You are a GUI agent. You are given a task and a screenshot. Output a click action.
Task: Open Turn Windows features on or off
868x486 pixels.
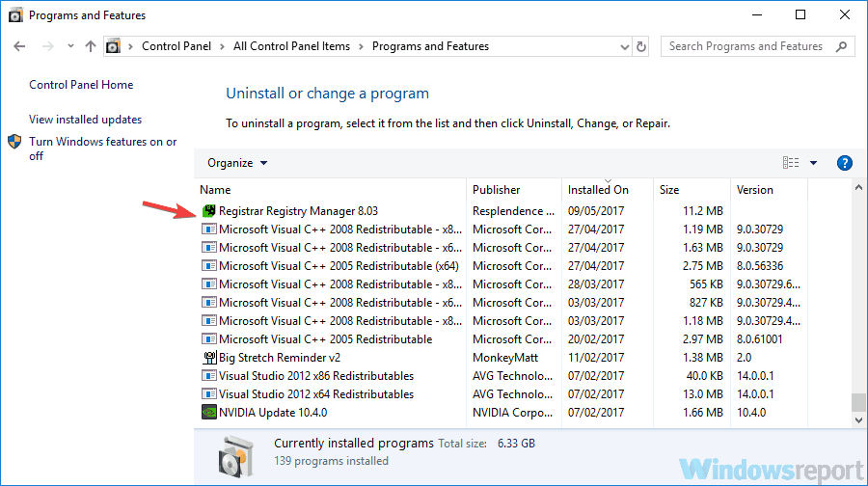click(x=103, y=148)
